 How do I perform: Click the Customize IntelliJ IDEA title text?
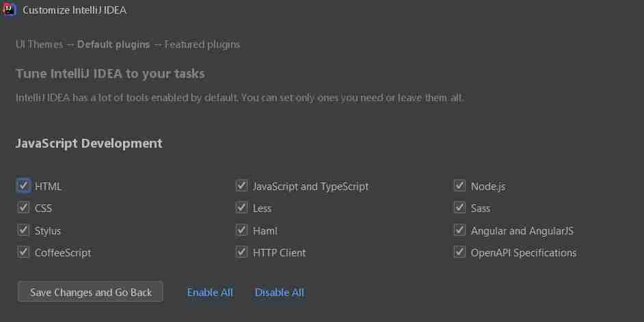74,10
